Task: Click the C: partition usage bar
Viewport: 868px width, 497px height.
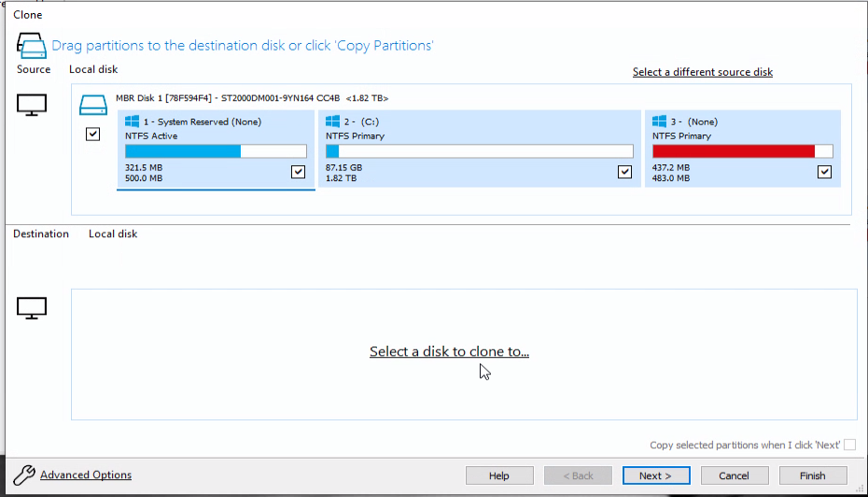Action: pyautogui.click(x=480, y=151)
